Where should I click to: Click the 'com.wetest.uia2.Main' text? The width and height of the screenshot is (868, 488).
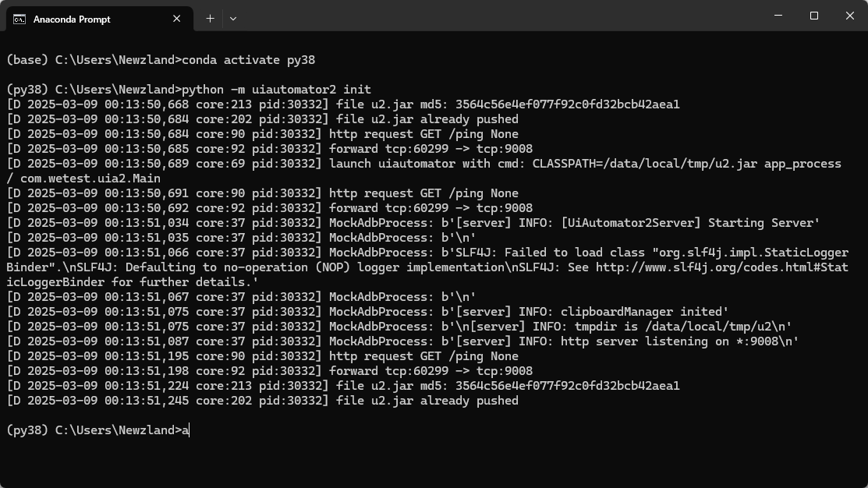tap(90, 179)
